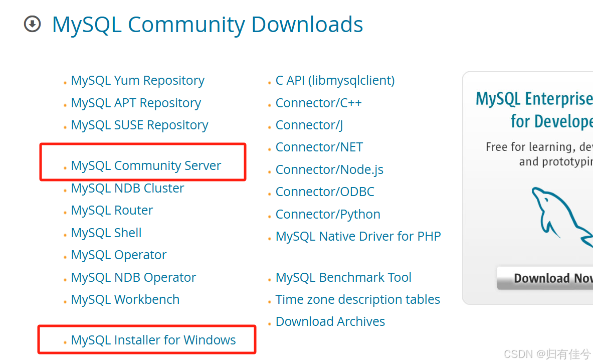Open MySQL Installer for Windows link
The image size is (593, 364).
pyautogui.click(x=153, y=340)
